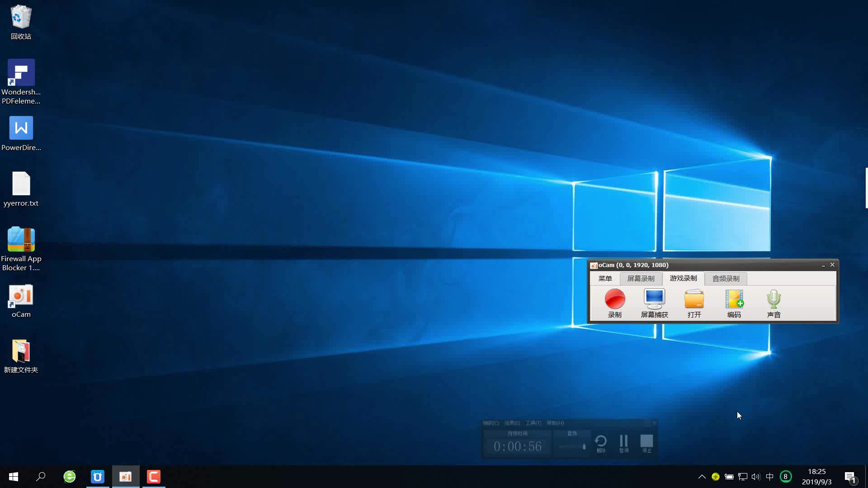
Task: Pause recording with the 暂停 button
Action: click(624, 442)
